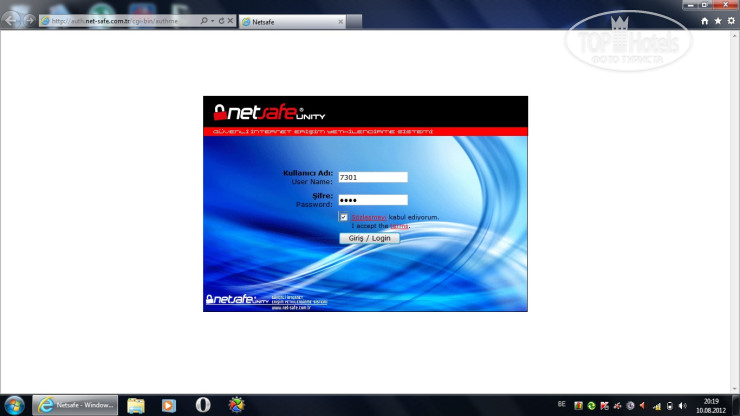
Task: Open the browser Home icon
Action: [705, 21]
